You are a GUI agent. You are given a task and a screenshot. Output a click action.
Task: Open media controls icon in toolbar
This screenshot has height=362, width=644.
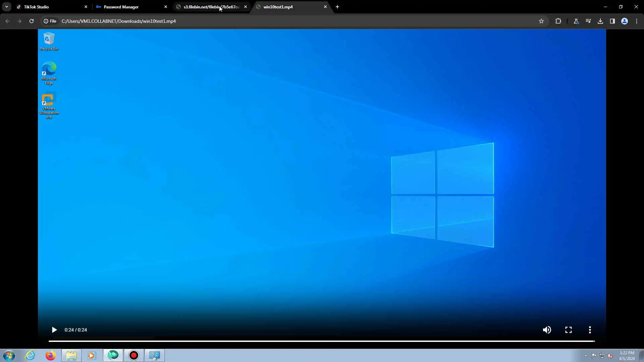pyautogui.click(x=588, y=21)
